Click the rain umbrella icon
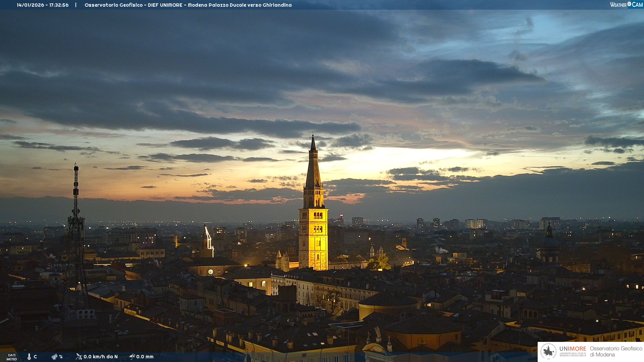 tap(132, 357)
